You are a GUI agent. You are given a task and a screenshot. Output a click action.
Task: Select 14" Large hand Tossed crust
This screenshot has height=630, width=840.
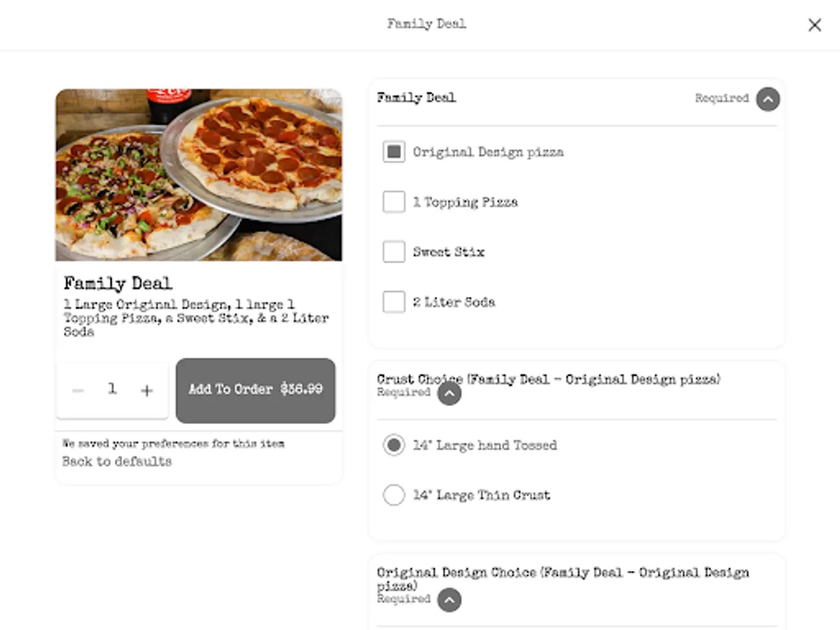(x=394, y=445)
